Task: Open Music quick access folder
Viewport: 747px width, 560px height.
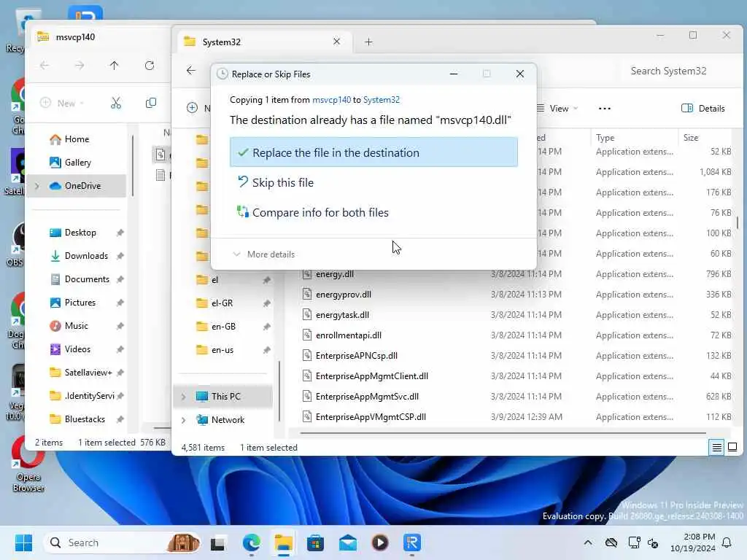Action: tap(76, 326)
